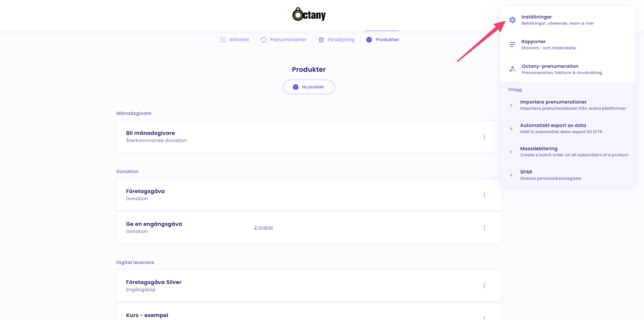Click the Prenumeranter refresh icon
The image size is (644, 320).
264,40
